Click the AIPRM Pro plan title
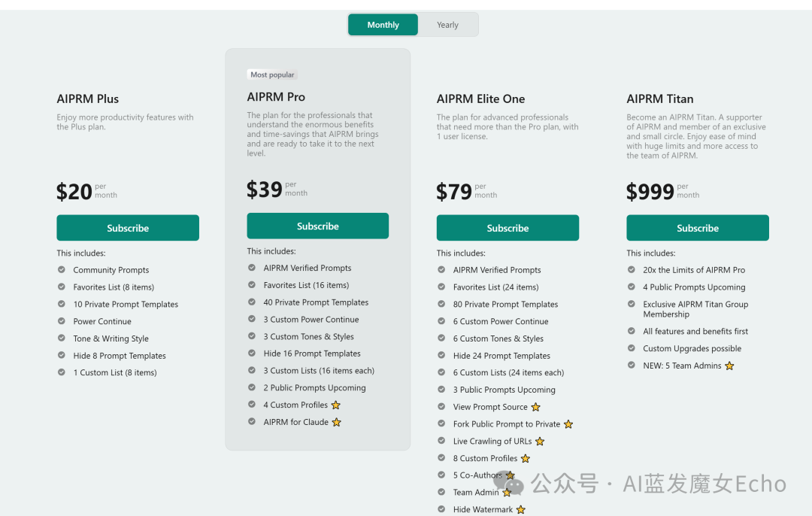 pos(276,97)
